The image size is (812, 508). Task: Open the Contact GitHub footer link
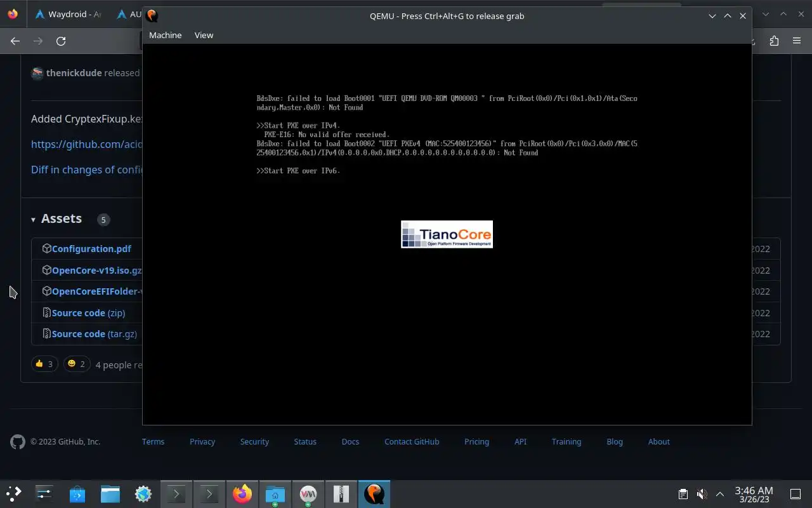[x=412, y=441]
